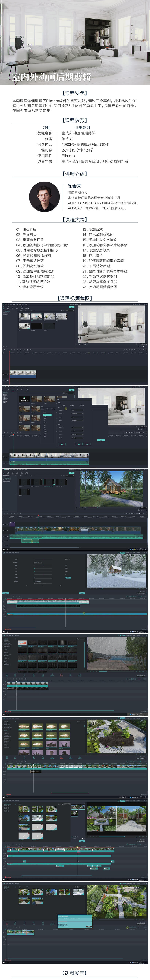Select outline item 15、添加片头文字特效
The width and height of the screenshot is (150, 980).
pyautogui.click(x=99, y=240)
